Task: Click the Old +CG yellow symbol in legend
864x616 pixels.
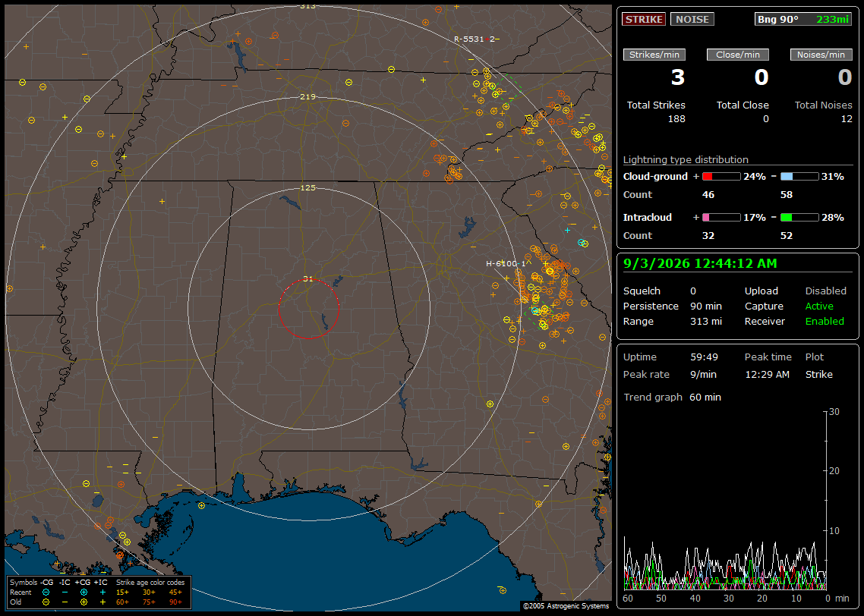Action: click(84, 602)
